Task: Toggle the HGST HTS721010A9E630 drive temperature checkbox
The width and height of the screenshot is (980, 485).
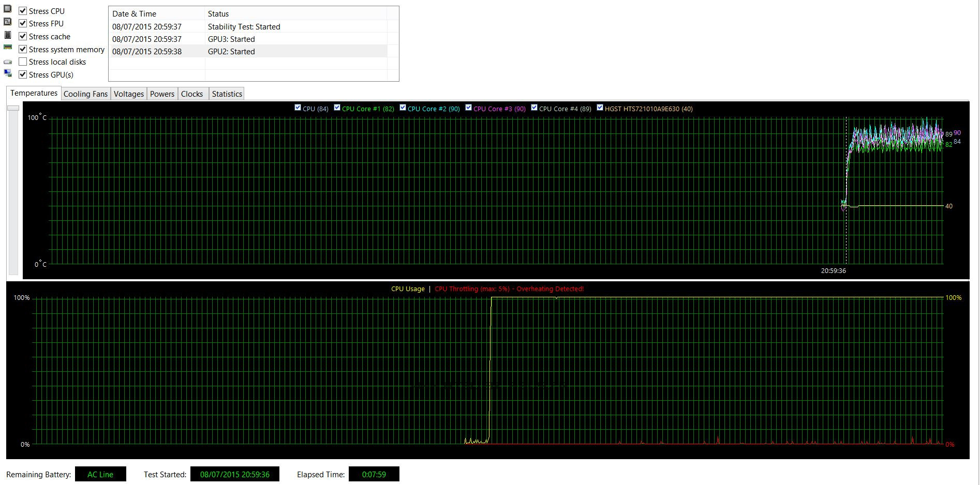Action: 600,108
